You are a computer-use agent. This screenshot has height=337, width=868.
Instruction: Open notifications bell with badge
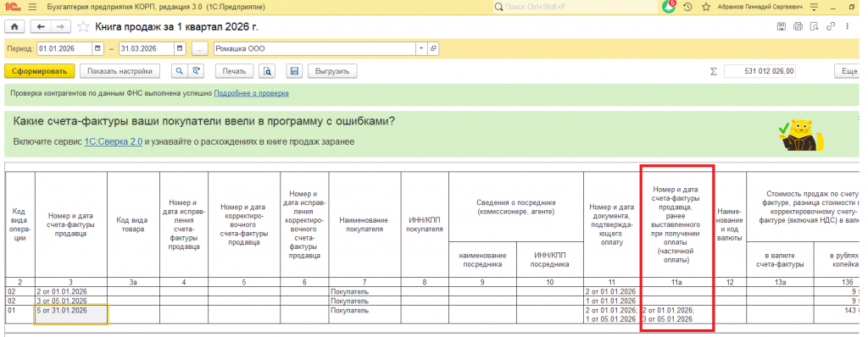click(670, 7)
